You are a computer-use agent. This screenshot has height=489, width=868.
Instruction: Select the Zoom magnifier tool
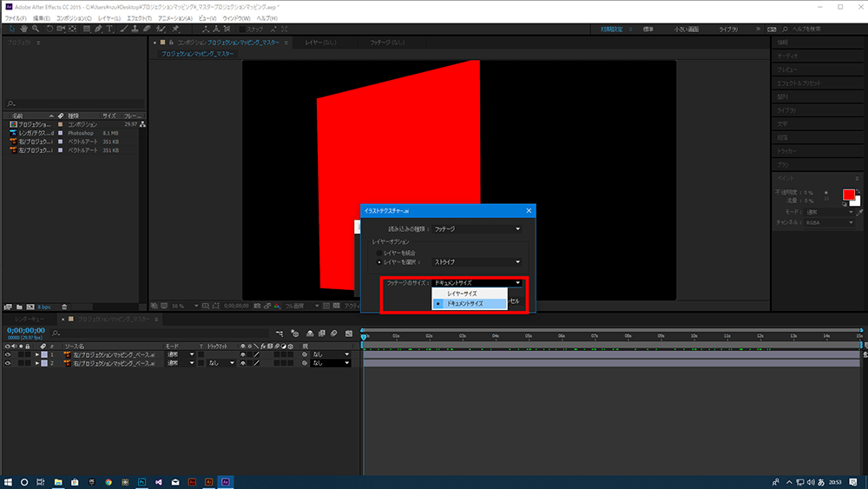(x=35, y=29)
